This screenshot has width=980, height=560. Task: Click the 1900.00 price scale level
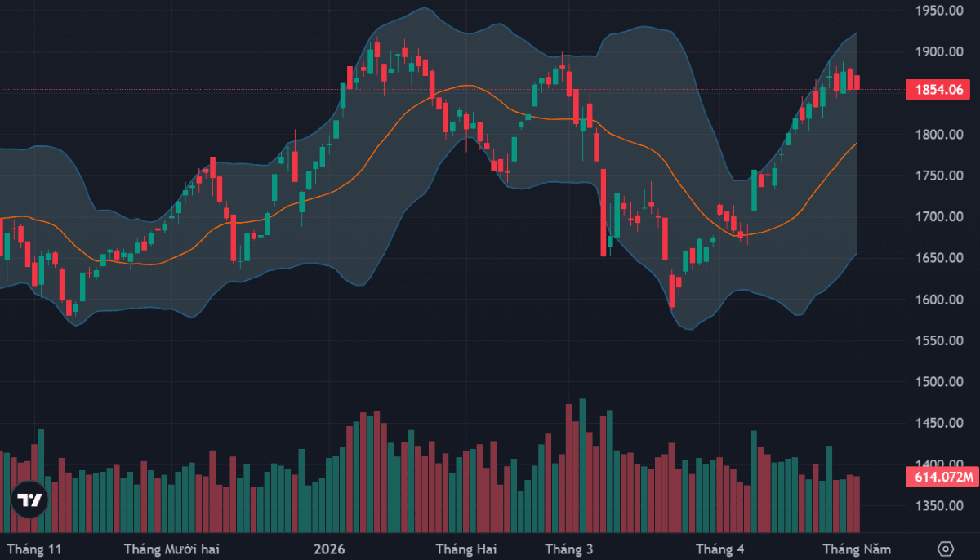[939, 52]
